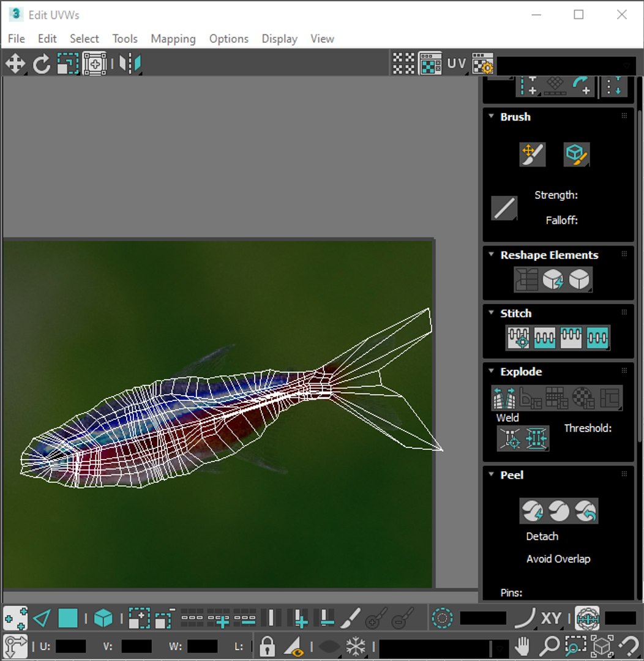This screenshot has height=661, width=644.
Task: Click Grow UV selection icon
Action: 139,618
